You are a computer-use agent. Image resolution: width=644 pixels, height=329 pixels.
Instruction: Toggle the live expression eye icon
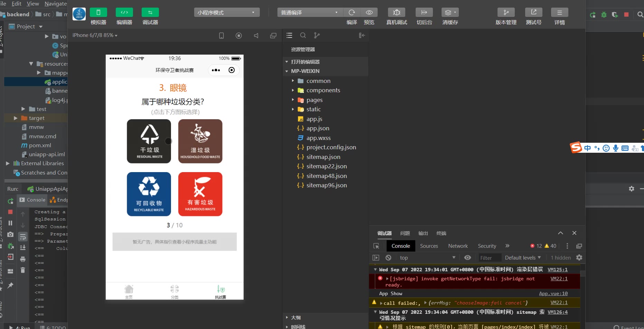click(x=467, y=258)
